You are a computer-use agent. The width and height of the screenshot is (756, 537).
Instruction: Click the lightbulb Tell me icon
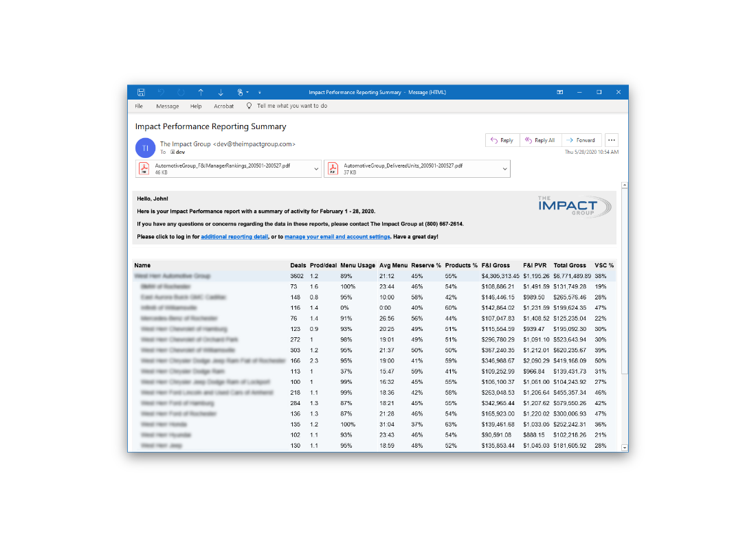pos(249,106)
